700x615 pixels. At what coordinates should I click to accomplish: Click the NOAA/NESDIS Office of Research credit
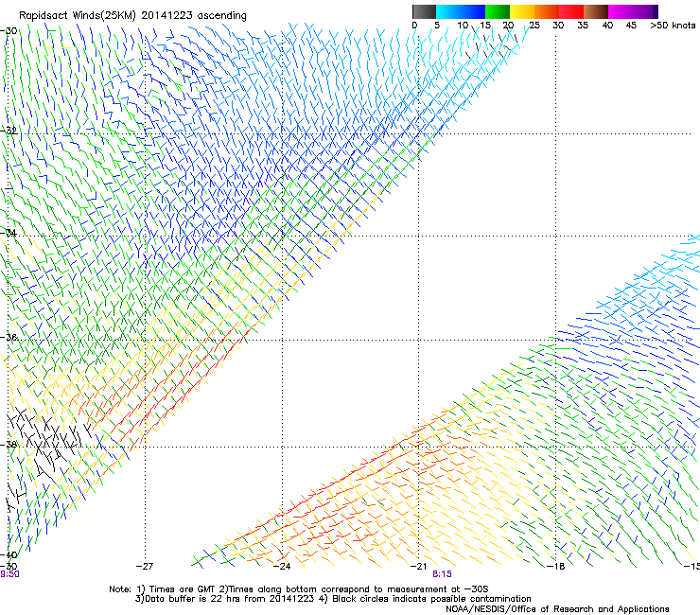(557, 609)
